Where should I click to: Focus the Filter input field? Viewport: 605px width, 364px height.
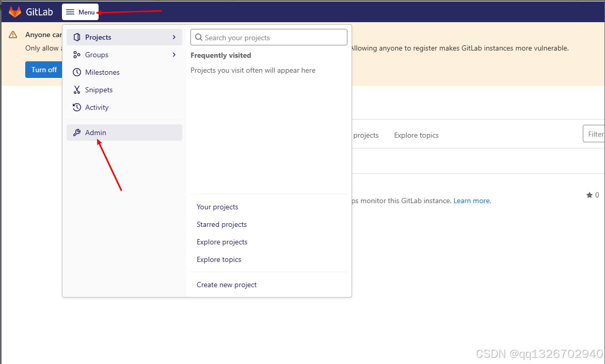(x=594, y=134)
